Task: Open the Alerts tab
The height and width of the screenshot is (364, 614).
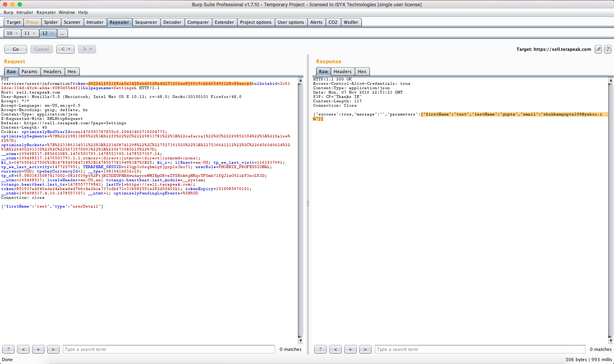Action: [x=316, y=22]
